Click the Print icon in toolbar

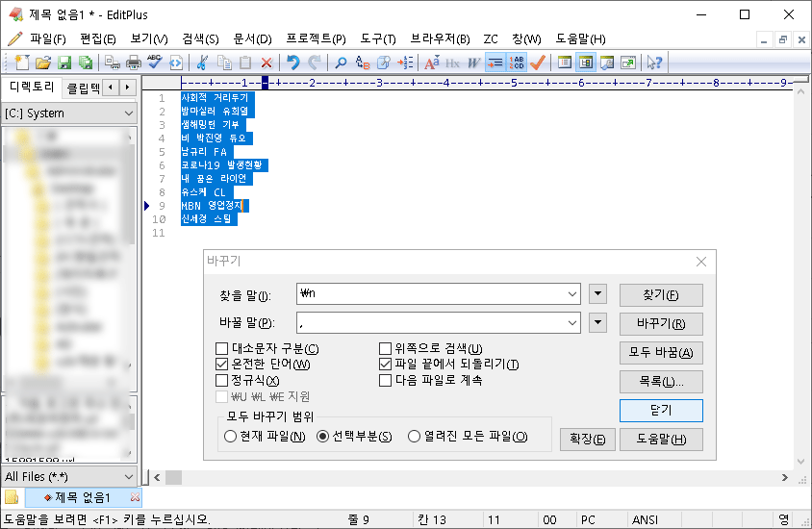(x=134, y=63)
